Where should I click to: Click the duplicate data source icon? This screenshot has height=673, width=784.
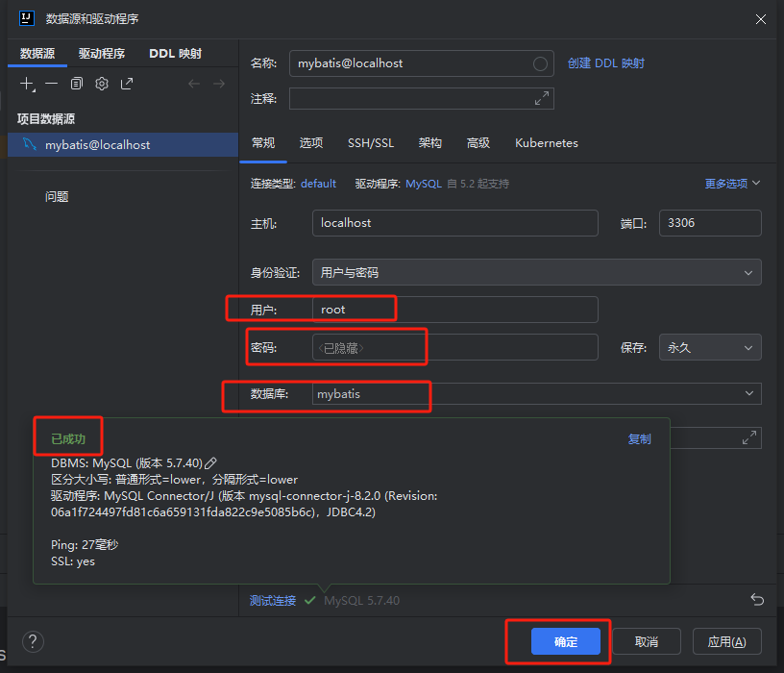click(x=77, y=84)
